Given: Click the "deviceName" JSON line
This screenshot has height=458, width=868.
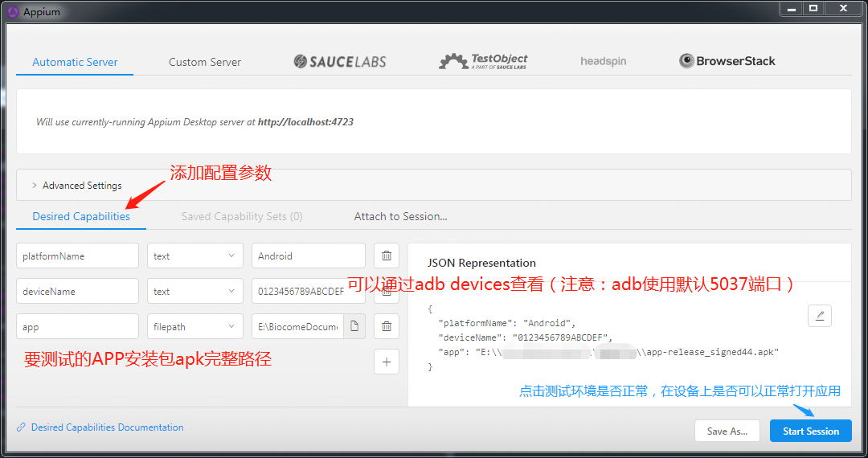Looking at the screenshot, I should (x=526, y=337).
